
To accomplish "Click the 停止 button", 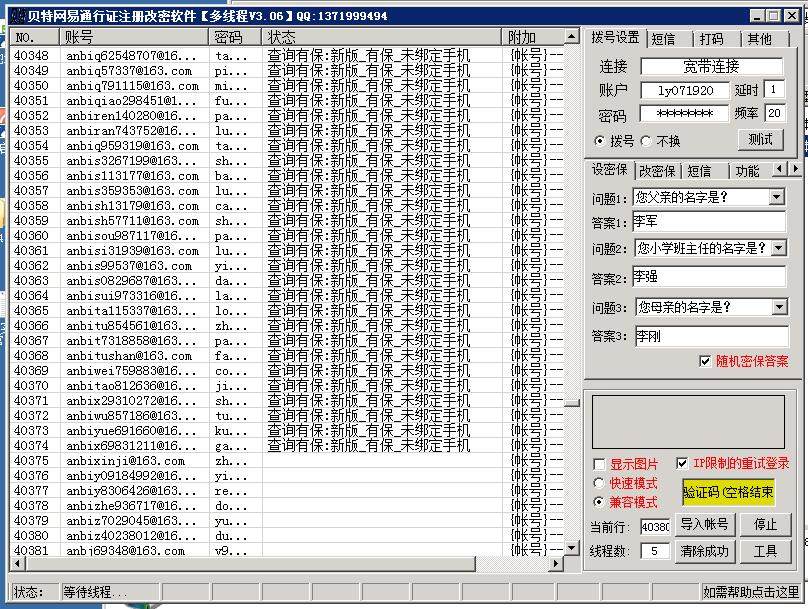I will pos(765,524).
